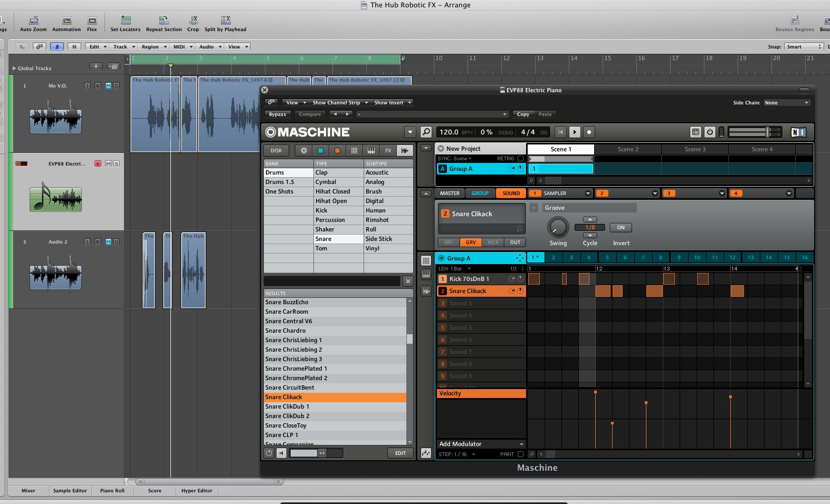This screenshot has height=504, width=830.
Task: Toggle the automation lane view icon
Action: pyautogui.click(x=426, y=453)
